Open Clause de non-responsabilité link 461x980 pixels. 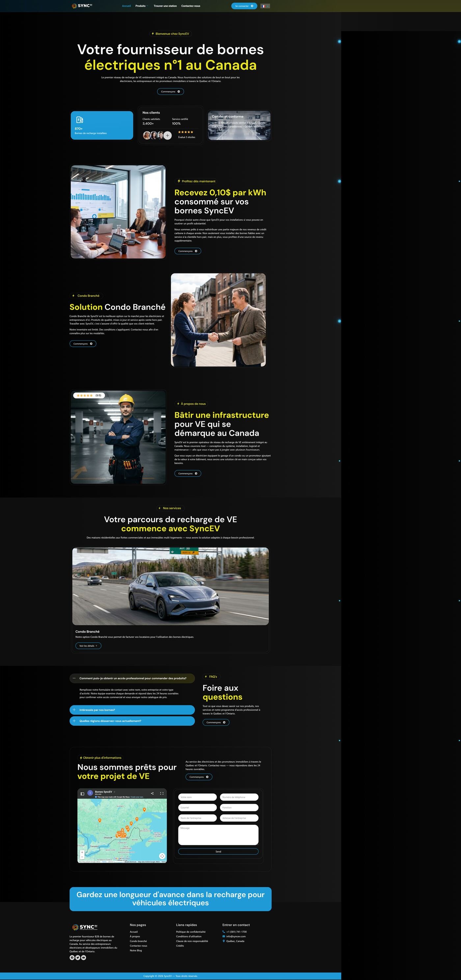click(192, 941)
